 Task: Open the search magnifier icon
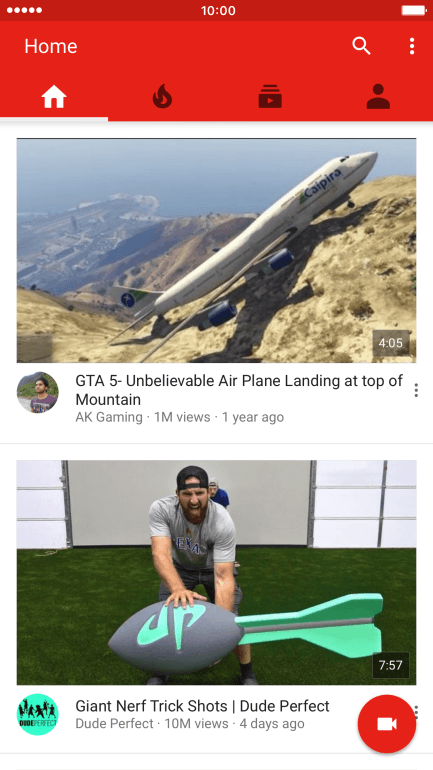pos(361,46)
